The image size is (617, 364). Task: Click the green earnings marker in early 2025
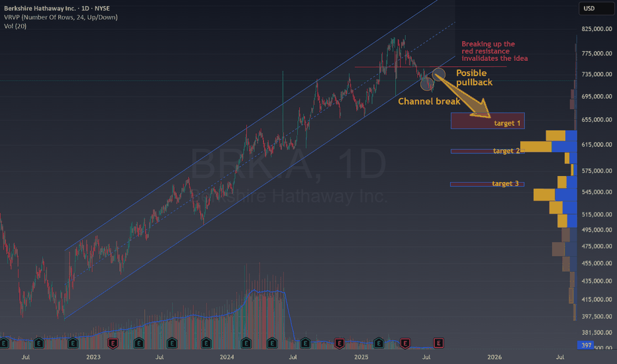379,343
